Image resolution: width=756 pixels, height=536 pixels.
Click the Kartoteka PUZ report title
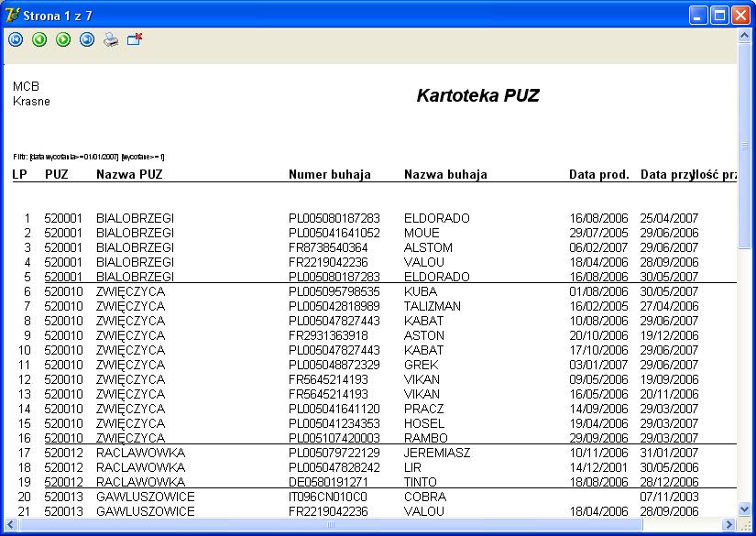477,95
